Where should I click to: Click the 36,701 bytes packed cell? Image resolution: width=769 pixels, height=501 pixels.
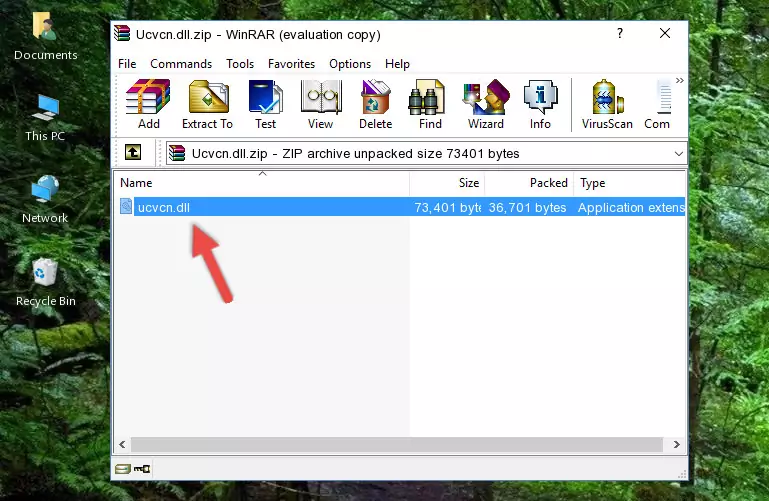[x=527, y=207]
